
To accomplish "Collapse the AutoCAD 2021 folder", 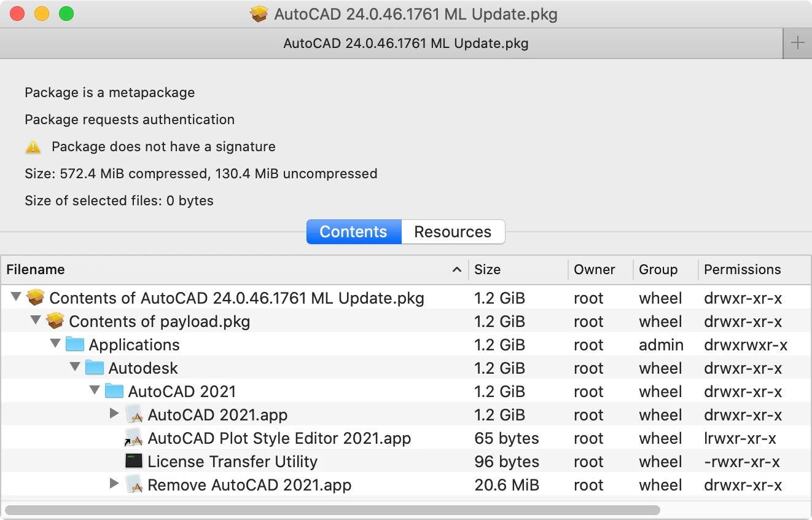I will point(95,391).
